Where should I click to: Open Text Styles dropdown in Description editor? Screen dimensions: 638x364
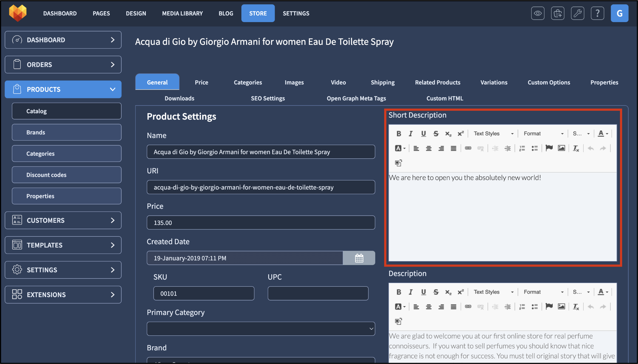click(x=493, y=292)
